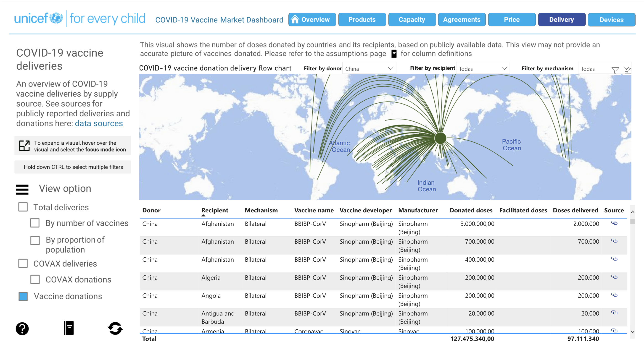
Task: Open the View option hamburger menu
Action: (22, 189)
